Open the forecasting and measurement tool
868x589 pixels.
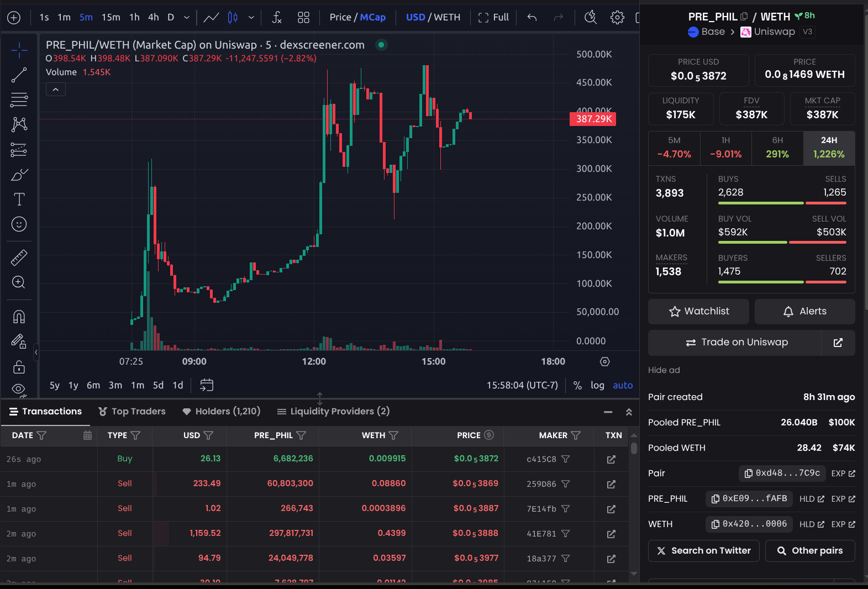tap(19, 150)
